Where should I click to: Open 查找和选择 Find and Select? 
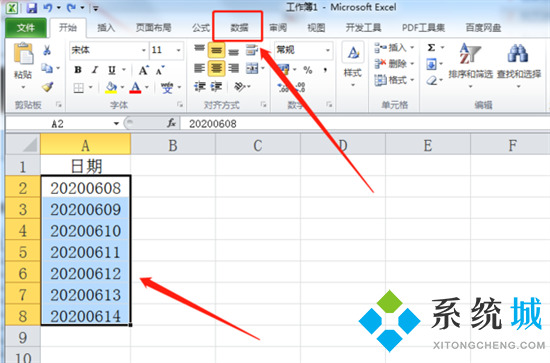click(519, 65)
